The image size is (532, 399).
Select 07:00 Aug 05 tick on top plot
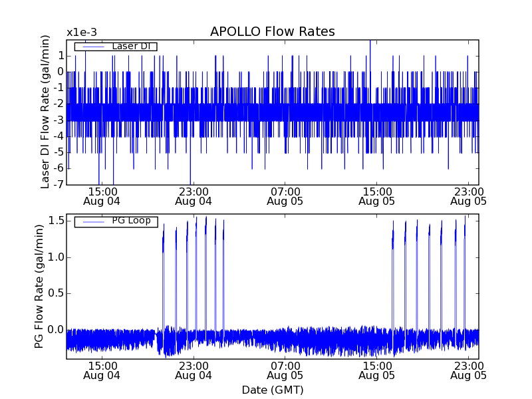(x=285, y=195)
